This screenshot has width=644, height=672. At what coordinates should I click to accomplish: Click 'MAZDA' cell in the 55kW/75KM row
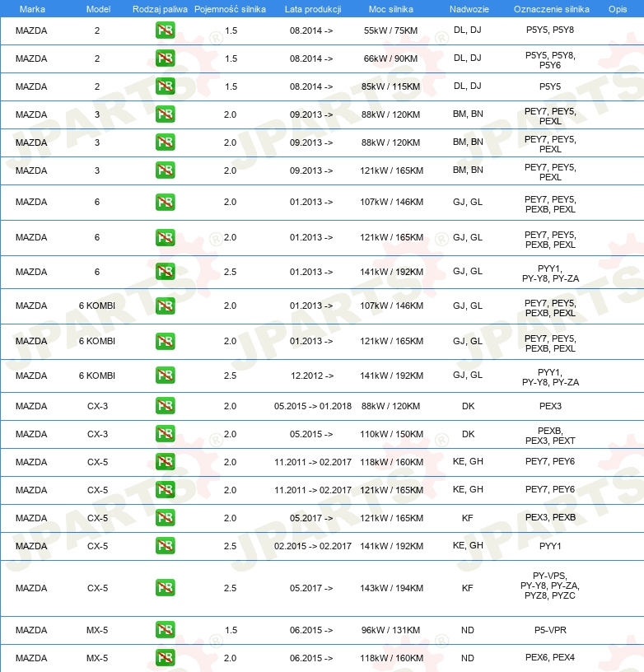point(31,30)
